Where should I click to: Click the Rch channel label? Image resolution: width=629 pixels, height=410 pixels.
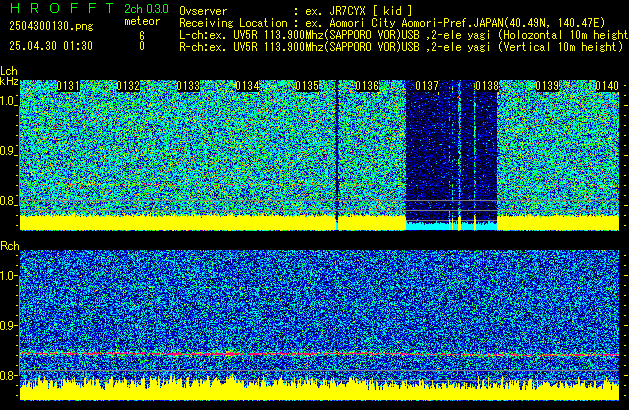10,246
